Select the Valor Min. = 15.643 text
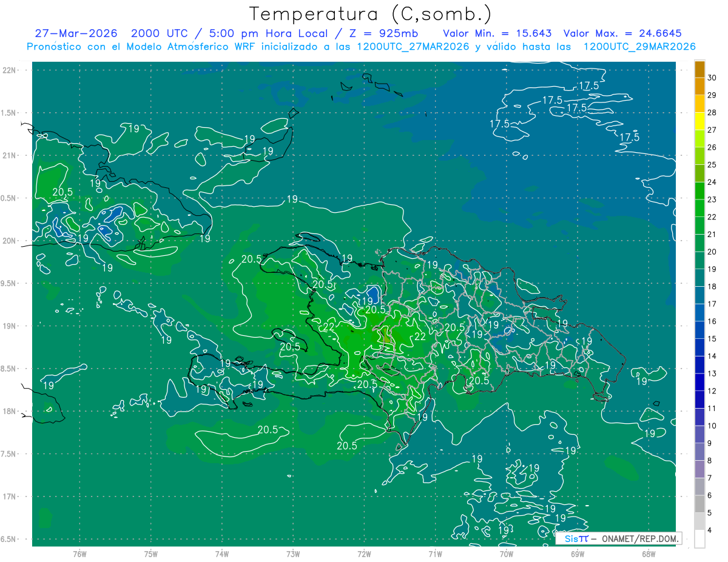728x562 pixels. (x=497, y=33)
